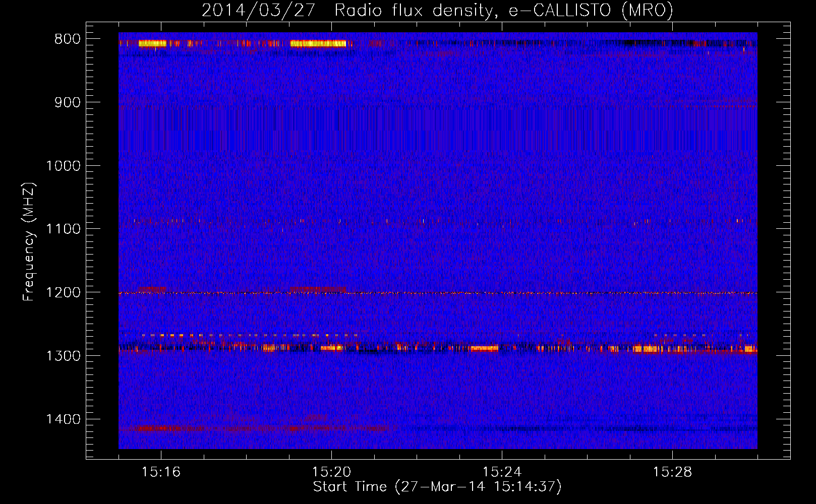
Task: Click the 1300 frequency tick label
Action: tap(63, 356)
